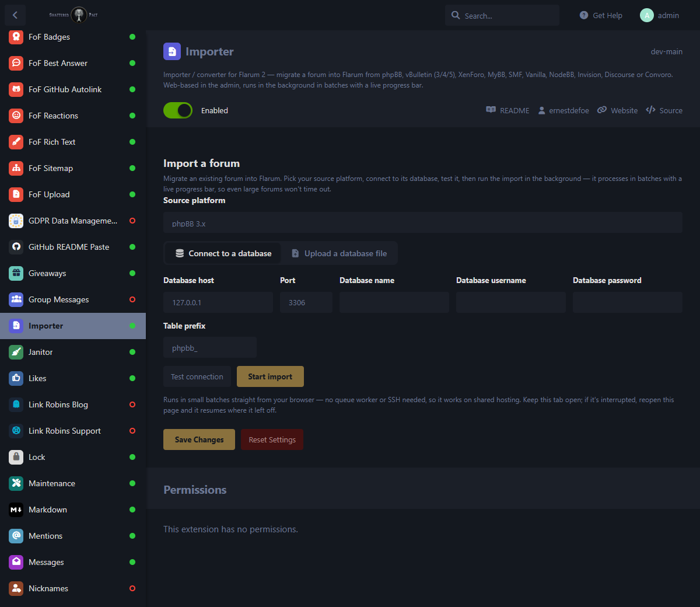This screenshot has width=700, height=607.
Task: Click the FoF Badges extension icon
Action: 16,37
